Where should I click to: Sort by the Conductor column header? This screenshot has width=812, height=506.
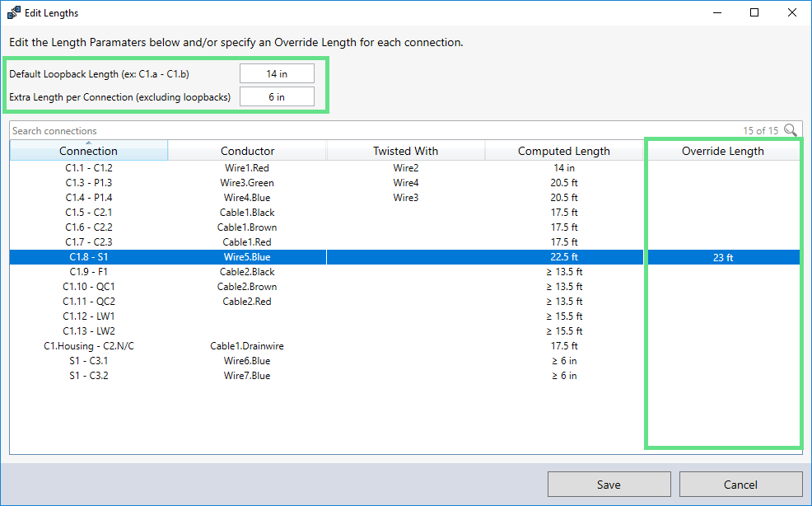247,151
